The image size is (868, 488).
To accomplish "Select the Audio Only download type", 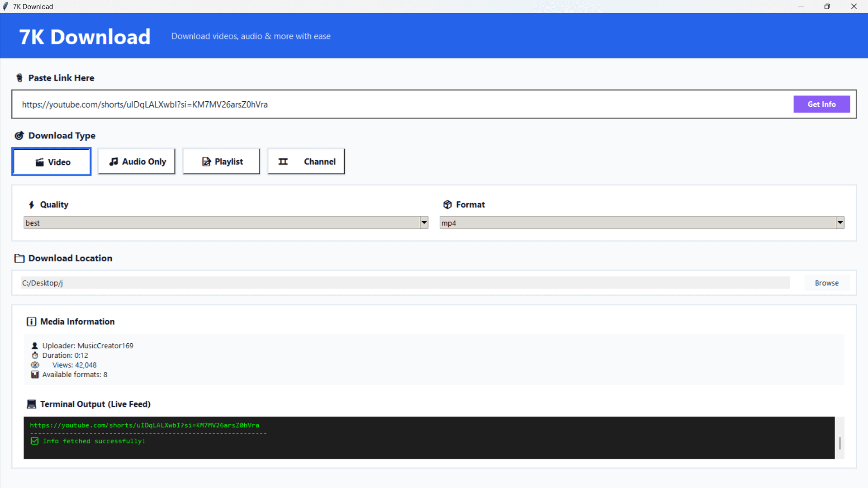I will 137,161.
